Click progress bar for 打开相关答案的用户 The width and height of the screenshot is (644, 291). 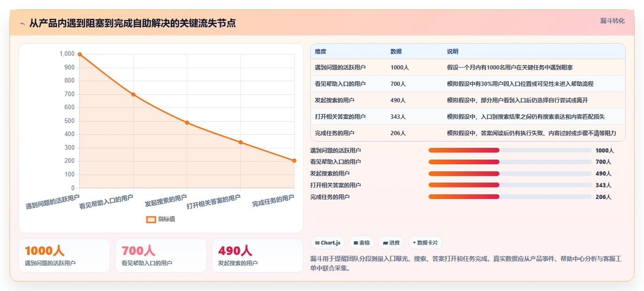510,185
